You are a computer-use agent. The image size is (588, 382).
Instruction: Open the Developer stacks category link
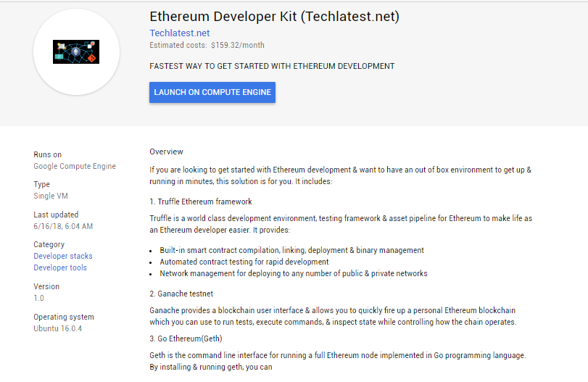coord(63,256)
